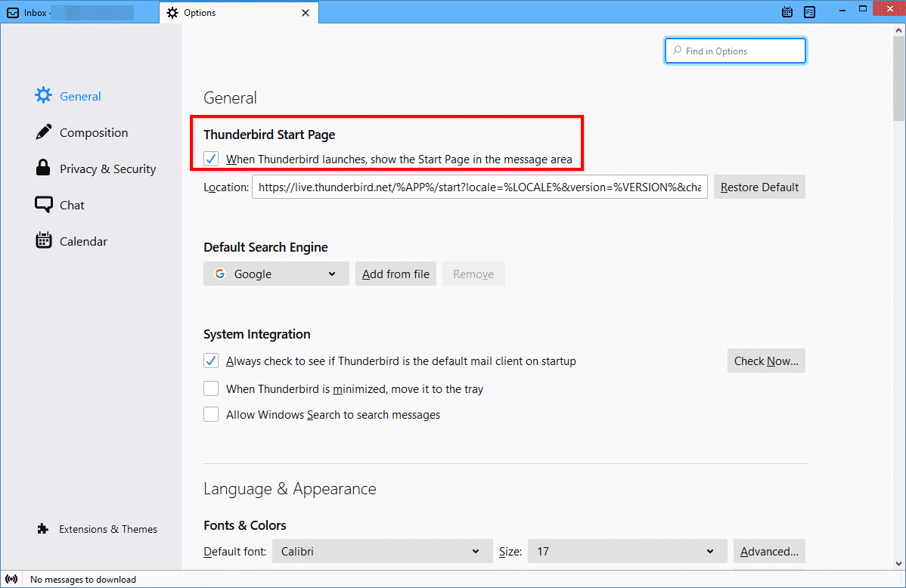
Task: Open the Calendar settings category label
Action: click(x=83, y=241)
